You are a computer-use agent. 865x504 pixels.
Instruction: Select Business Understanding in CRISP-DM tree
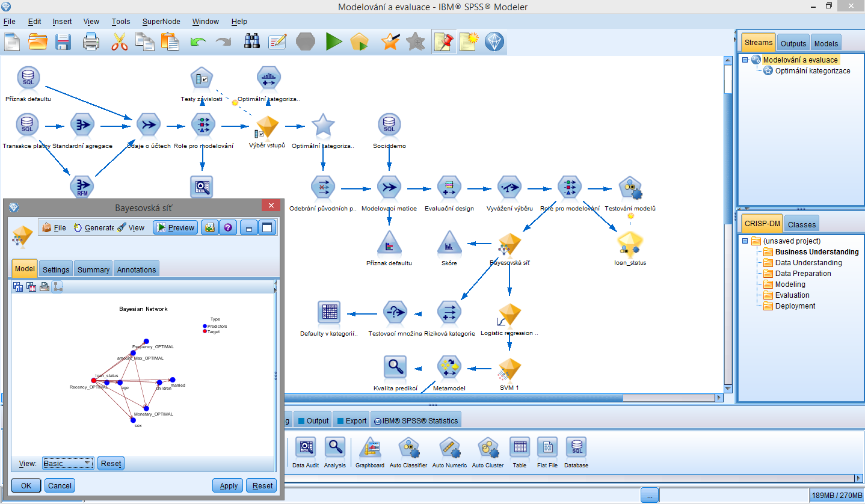(x=816, y=252)
